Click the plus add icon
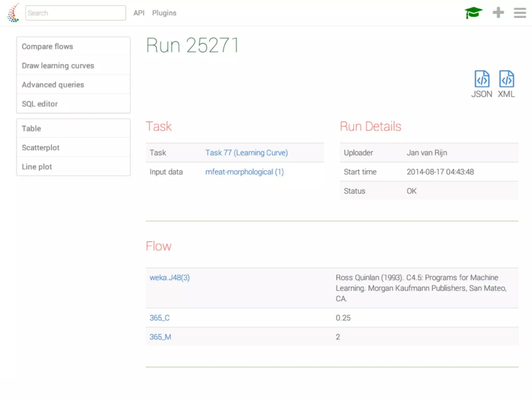The height and width of the screenshot is (399, 532). pyautogui.click(x=498, y=13)
